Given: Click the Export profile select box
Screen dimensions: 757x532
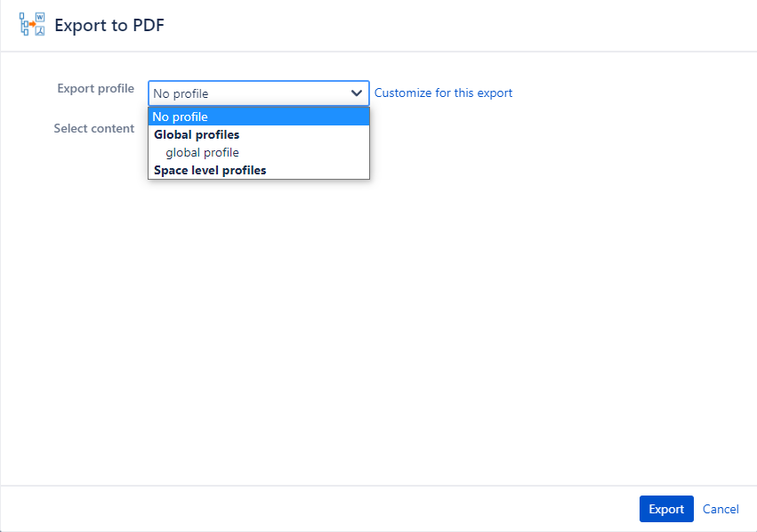Looking at the screenshot, I should pyautogui.click(x=259, y=93).
